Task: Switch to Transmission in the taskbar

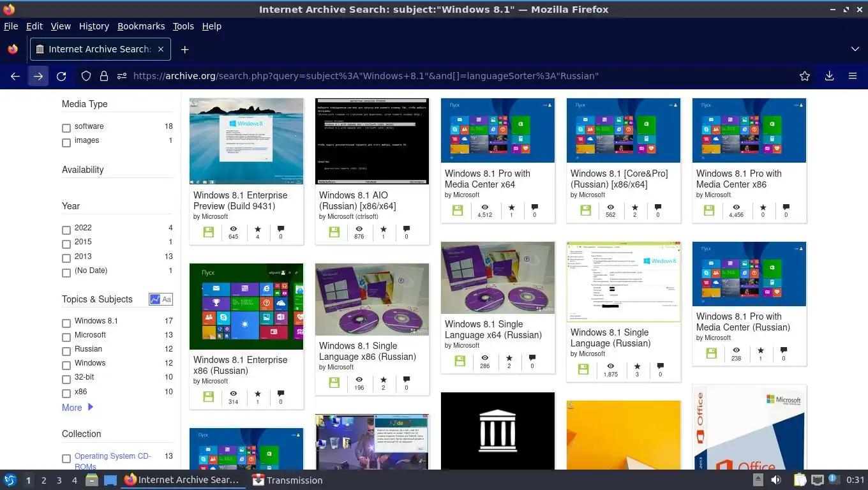Action: coord(287,480)
